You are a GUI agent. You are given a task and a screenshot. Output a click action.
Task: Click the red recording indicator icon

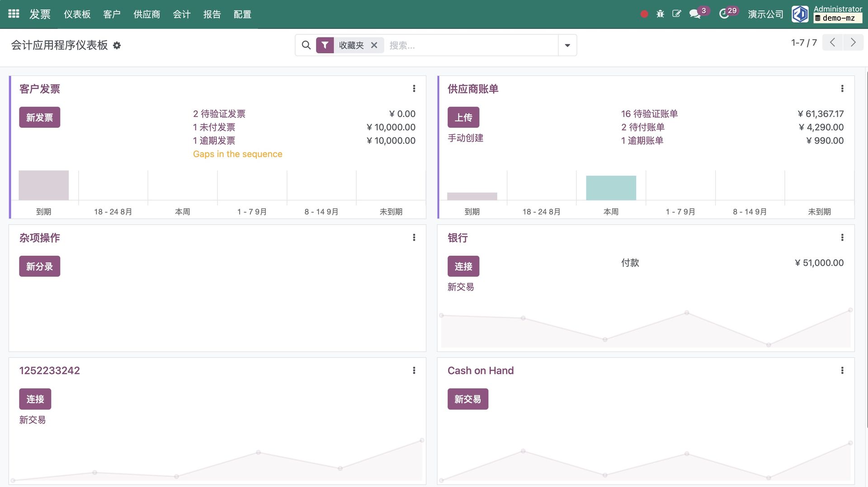pyautogui.click(x=644, y=14)
